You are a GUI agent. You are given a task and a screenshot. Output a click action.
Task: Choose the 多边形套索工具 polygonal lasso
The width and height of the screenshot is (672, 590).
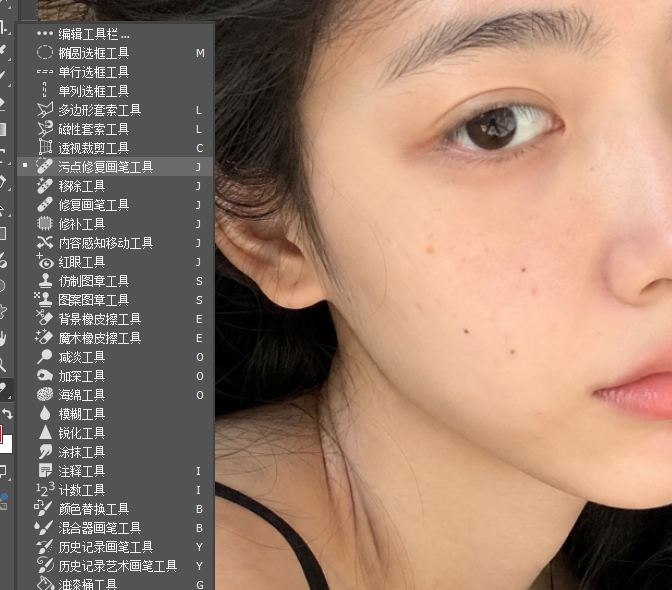click(115, 110)
